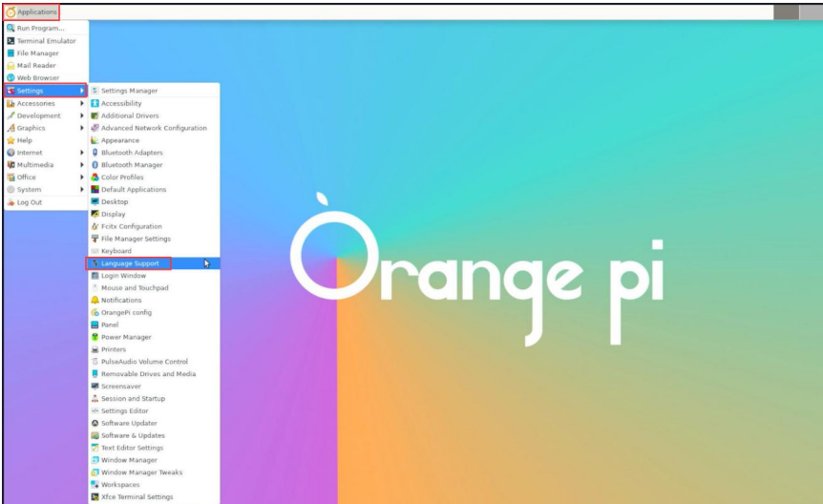This screenshot has width=823, height=504.
Task: Expand Settings submenu arrow
Action: [82, 91]
